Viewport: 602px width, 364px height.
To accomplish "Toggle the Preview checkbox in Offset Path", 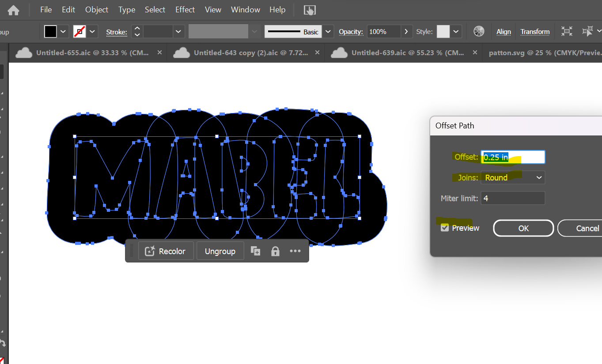I will 445,228.
